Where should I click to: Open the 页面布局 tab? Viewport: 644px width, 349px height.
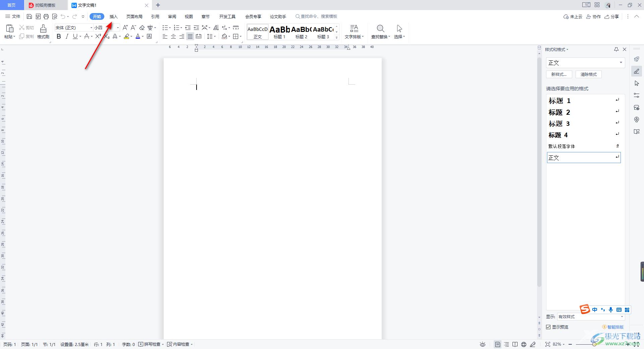(135, 16)
